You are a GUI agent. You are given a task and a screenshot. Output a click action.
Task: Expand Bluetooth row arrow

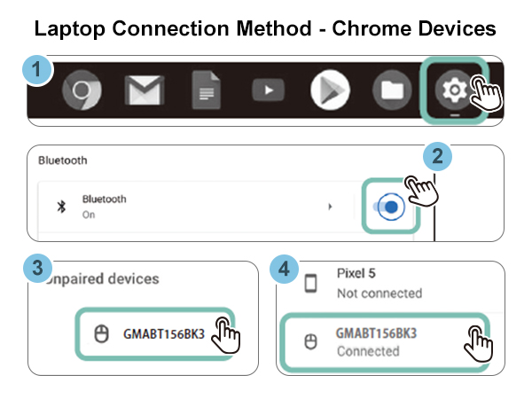point(330,207)
